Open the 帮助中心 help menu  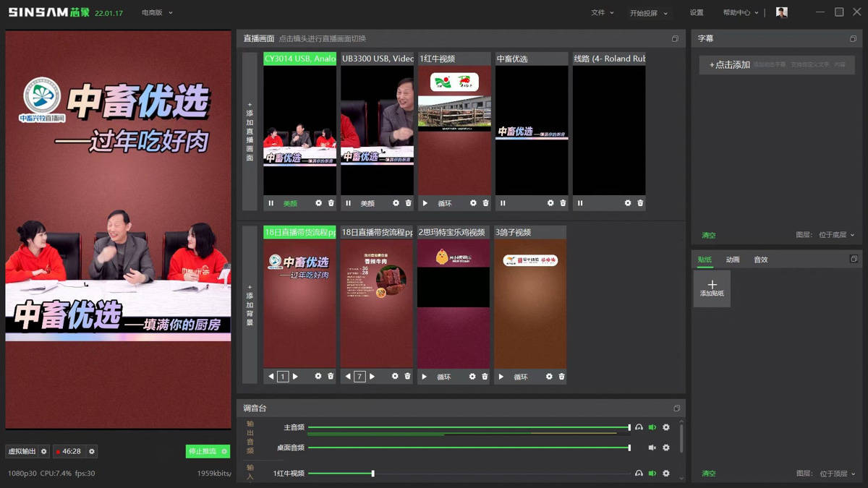point(741,12)
